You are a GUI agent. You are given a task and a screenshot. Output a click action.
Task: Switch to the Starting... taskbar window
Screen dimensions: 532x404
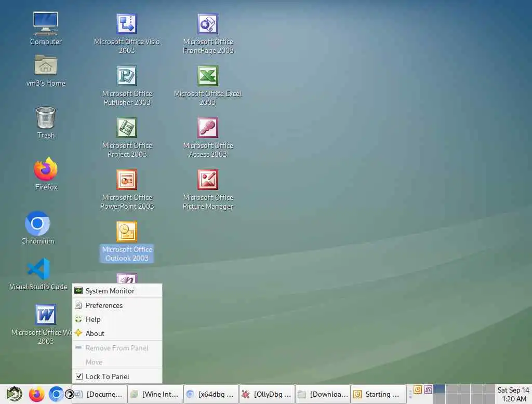click(379, 394)
